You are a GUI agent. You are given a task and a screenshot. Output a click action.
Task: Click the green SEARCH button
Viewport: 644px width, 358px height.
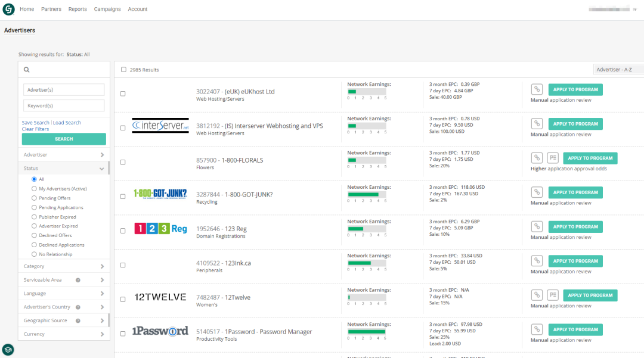pos(64,139)
